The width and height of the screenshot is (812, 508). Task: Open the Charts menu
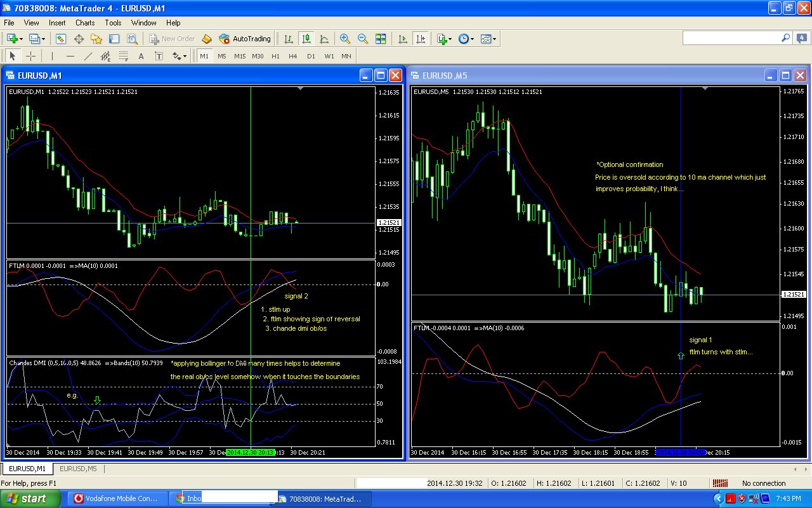[x=85, y=22]
